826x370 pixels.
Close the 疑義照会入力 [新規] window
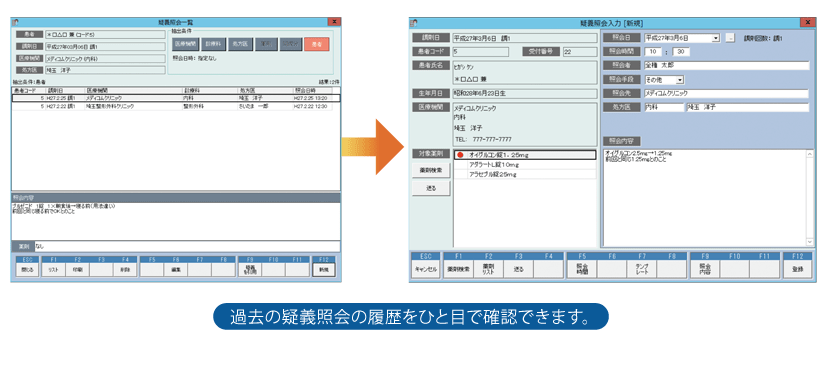click(x=807, y=22)
